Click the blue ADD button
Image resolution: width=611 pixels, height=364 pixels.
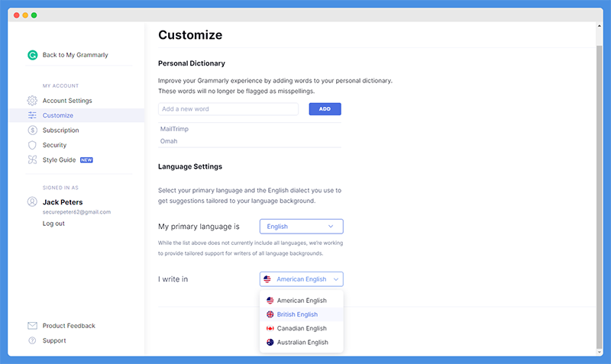coord(325,109)
